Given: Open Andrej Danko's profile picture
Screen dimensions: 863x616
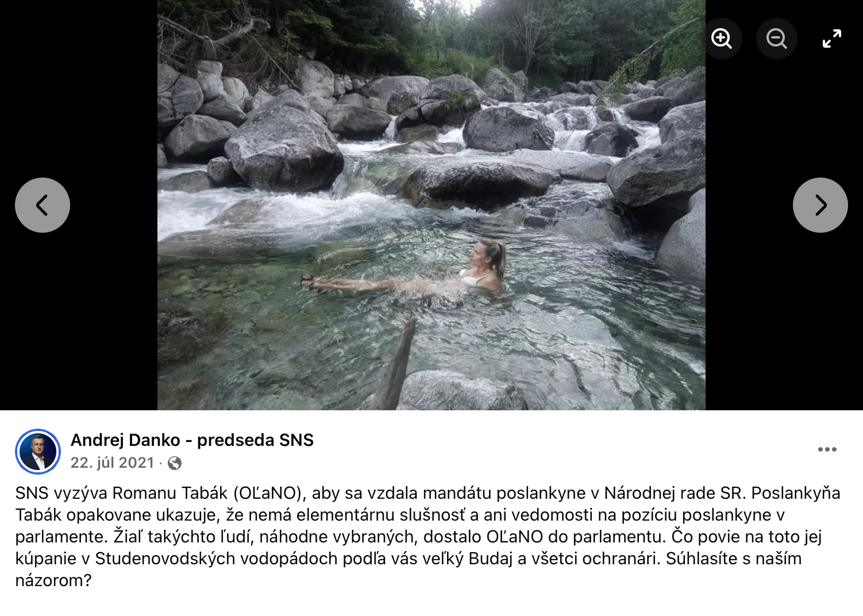Looking at the screenshot, I should point(38,452).
